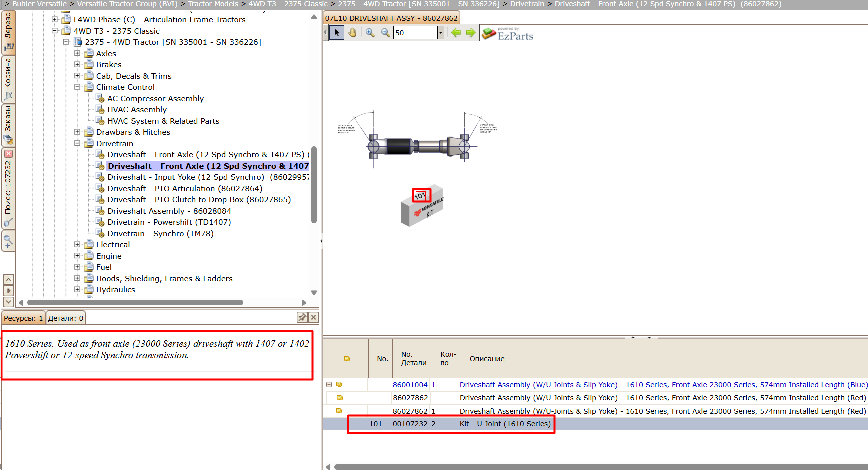Open HVAC System & Related Parts page
Screen dimensions: 868x470
163,121
